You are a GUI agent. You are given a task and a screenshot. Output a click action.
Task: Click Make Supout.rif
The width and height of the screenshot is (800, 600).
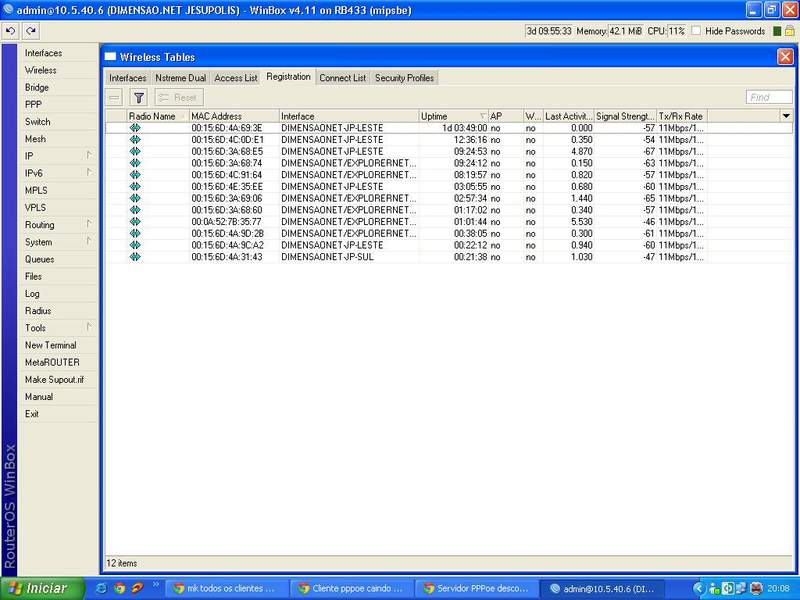58,380
